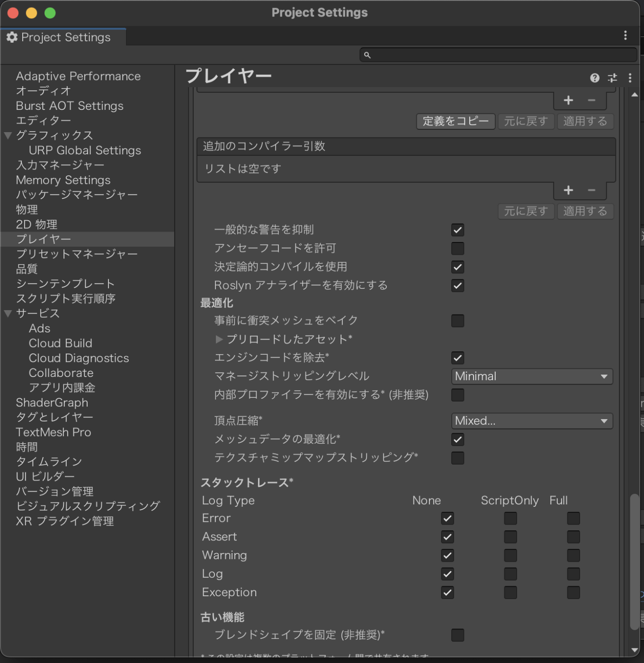Collapse the グラフィックス section triangle
Viewport: 644px width, 663px height.
8,135
